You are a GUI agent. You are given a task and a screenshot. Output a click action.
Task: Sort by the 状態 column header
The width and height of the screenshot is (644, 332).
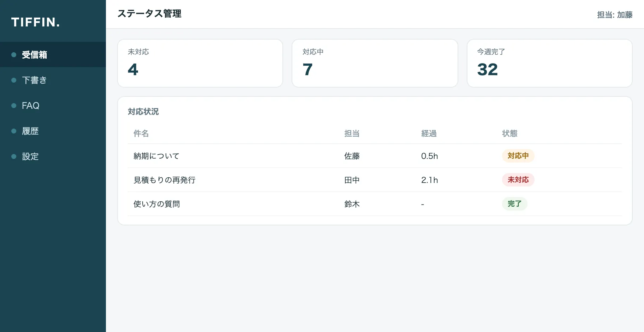(510, 134)
